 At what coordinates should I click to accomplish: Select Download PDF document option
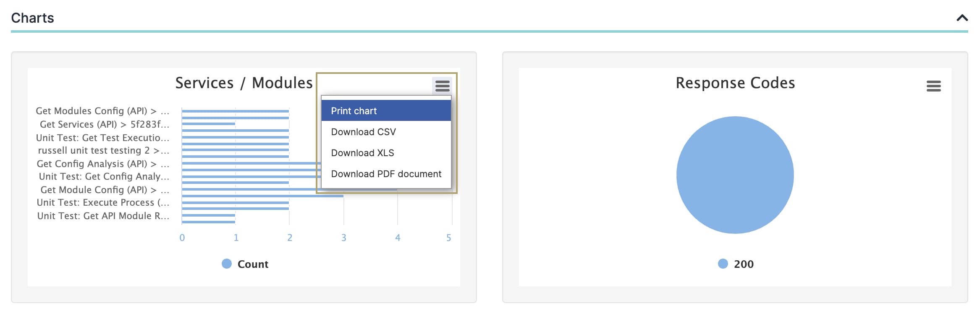[386, 174]
